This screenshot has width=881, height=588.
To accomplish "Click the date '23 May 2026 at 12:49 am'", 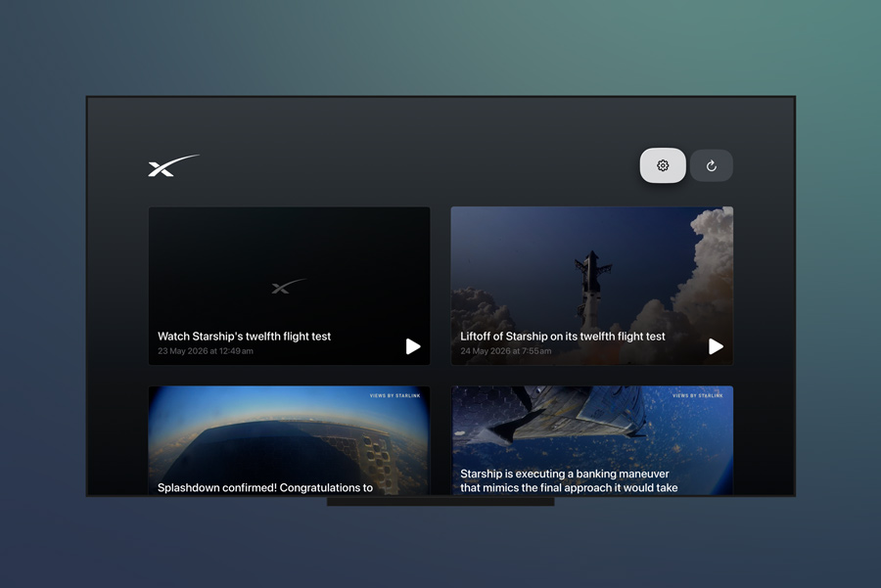I will [x=206, y=351].
